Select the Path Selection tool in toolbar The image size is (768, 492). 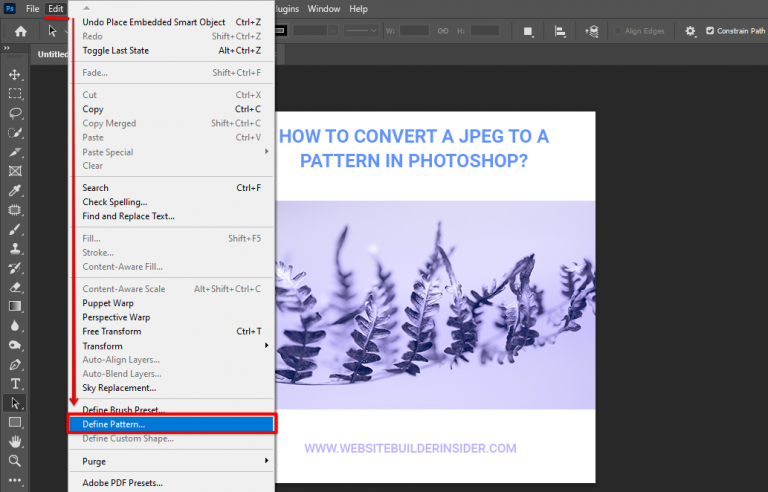coord(15,403)
